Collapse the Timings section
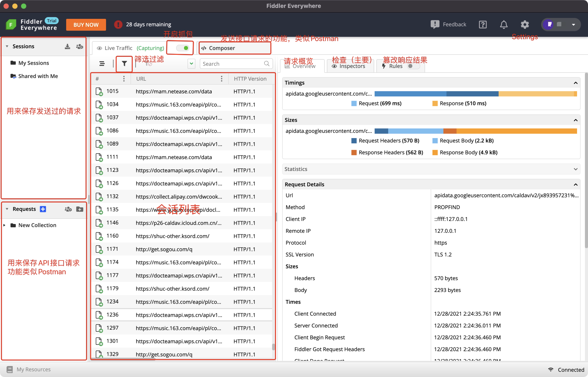The width and height of the screenshot is (588, 377). click(575, 83)
